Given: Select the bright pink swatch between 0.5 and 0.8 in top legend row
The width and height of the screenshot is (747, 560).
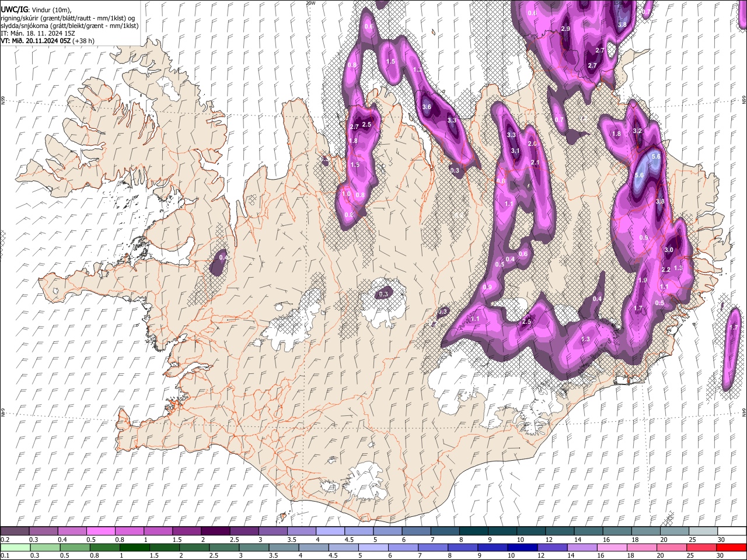Looking at the screenshot, I should 102,531.
